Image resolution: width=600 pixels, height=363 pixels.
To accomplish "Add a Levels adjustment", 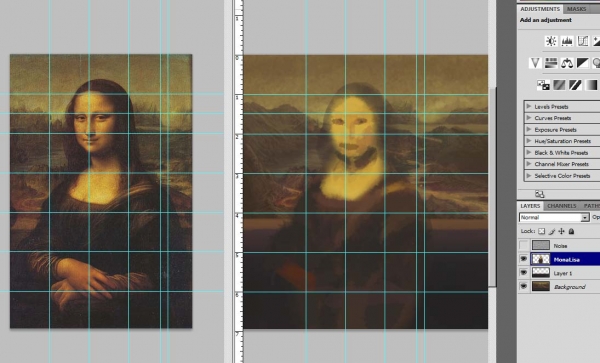I will (567, 41).
